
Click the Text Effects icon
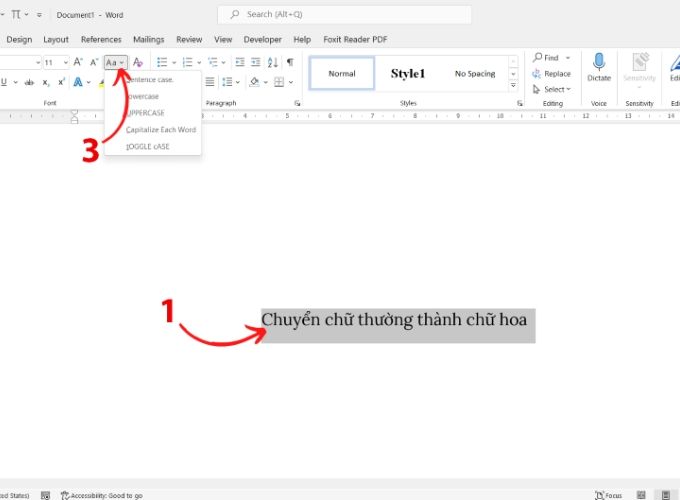point(77,82)
